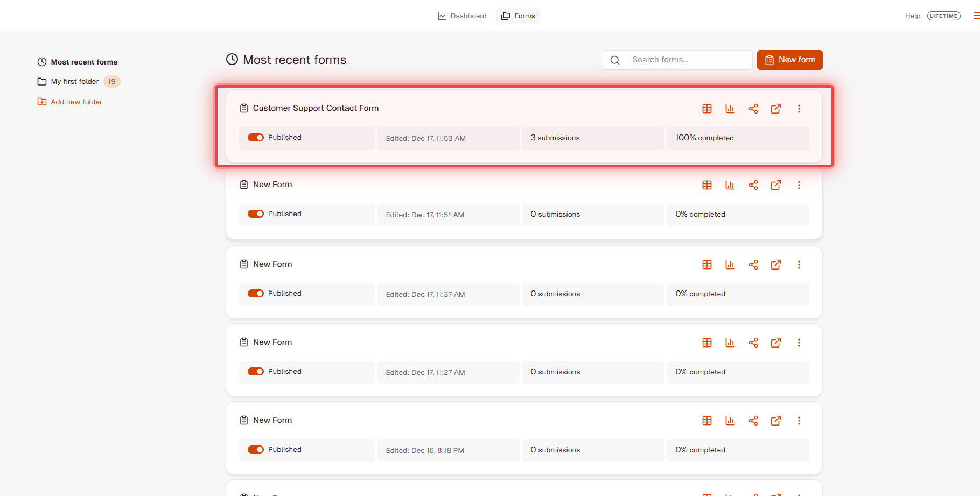Open more options for Customer Support Contact Form
Image resolution: width=980 pixels, height=496 pixels.
[799, 109]
